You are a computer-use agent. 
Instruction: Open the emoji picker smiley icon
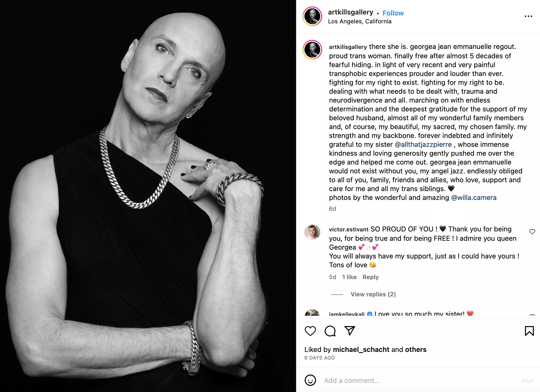tap(310, 380)
